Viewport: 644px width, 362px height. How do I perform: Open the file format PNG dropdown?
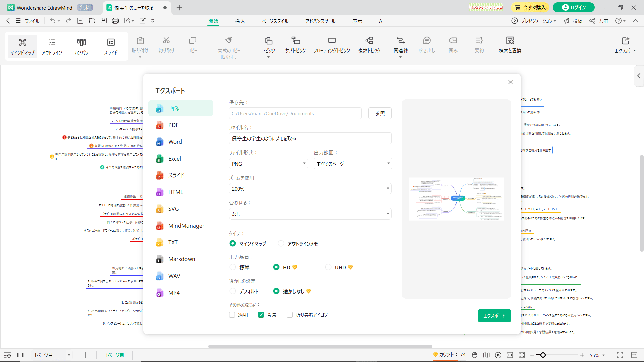(268, 164)
